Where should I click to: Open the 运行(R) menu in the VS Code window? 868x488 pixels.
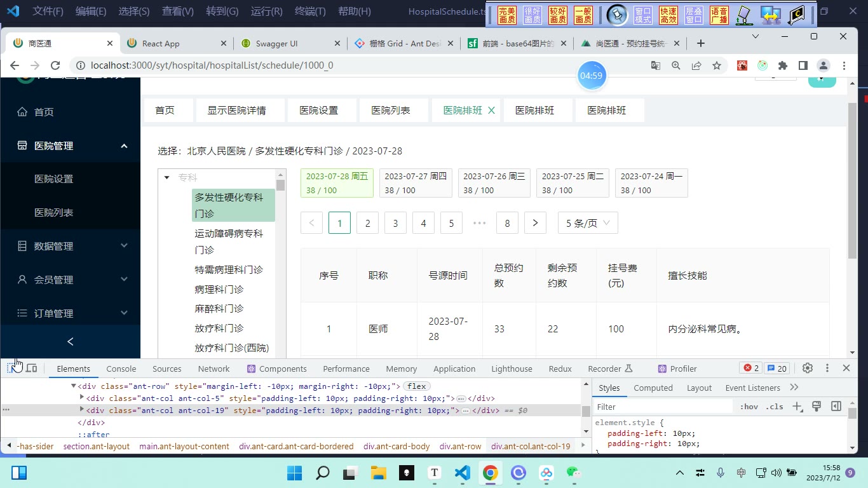point(266,11)
